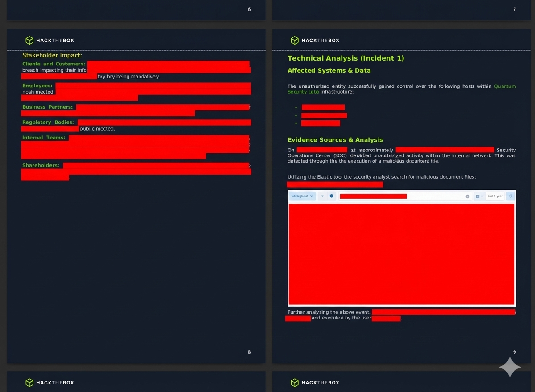
Task: Click the round blue add filter icon
Action: pyautogui.click(x=331, y=196)
